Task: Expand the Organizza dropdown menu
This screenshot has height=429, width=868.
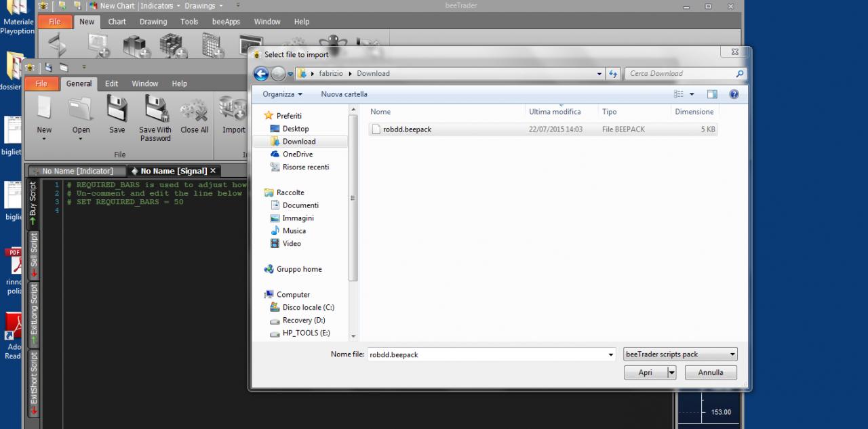Action: pyautogui.click(x=283, y=94)
